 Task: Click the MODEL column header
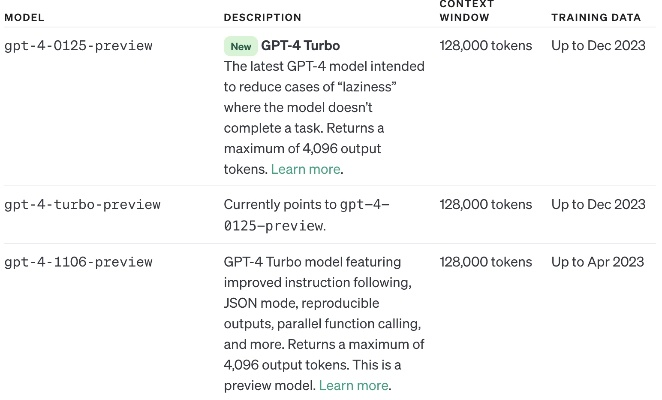click(24, 17)
